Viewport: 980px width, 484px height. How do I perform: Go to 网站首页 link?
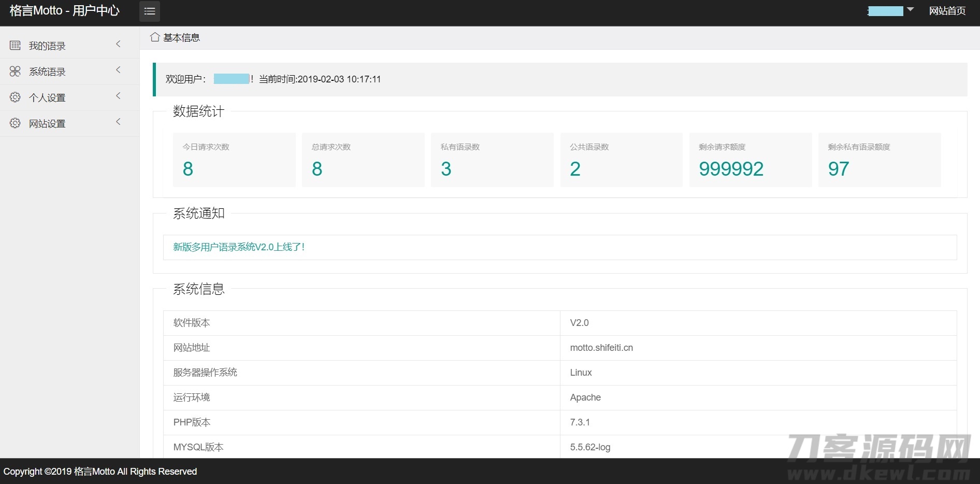[947, 11]
